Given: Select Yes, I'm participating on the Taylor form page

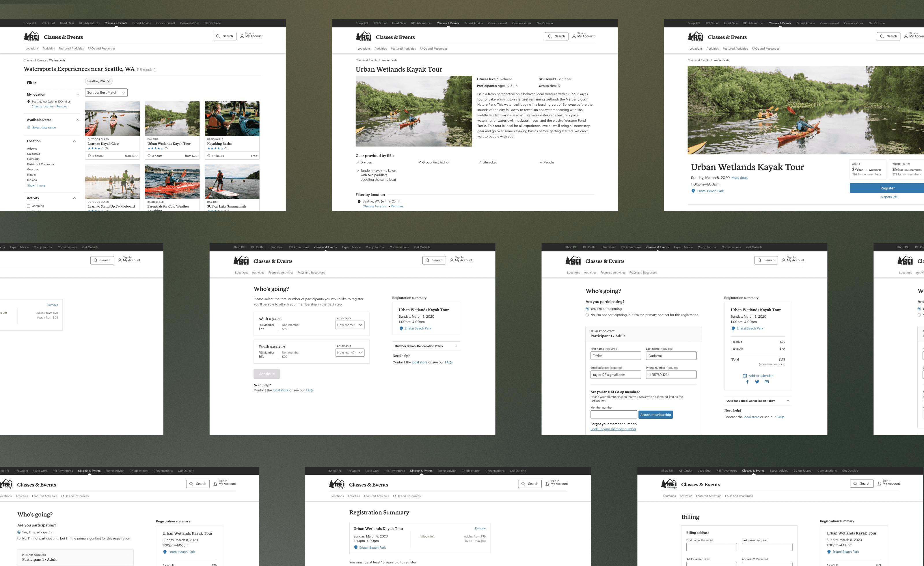Looking at the screenshot, I should pos(587,309).
